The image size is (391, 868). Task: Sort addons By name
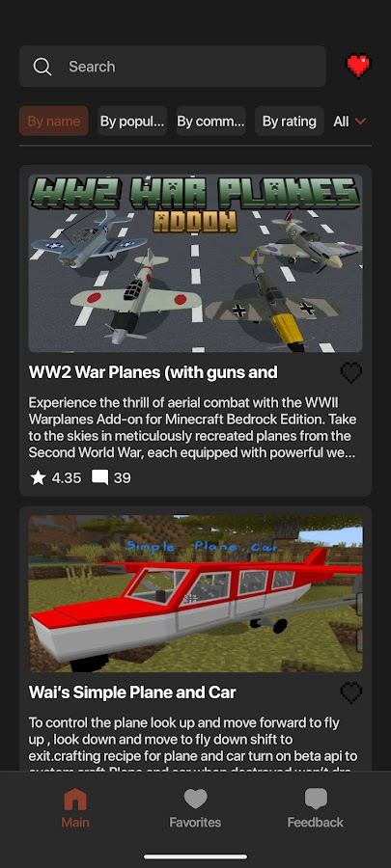click(x=54, y=122)
